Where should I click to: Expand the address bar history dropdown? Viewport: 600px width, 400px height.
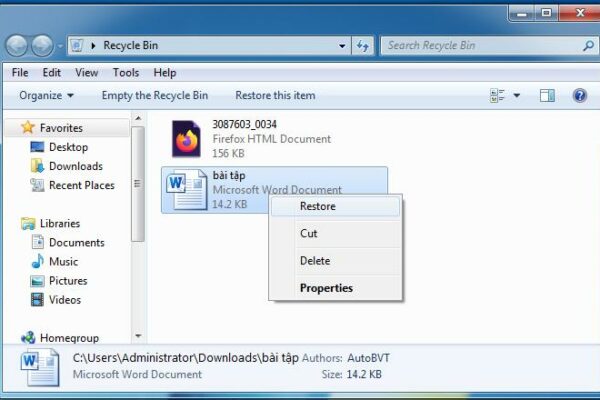pos(342,46)
